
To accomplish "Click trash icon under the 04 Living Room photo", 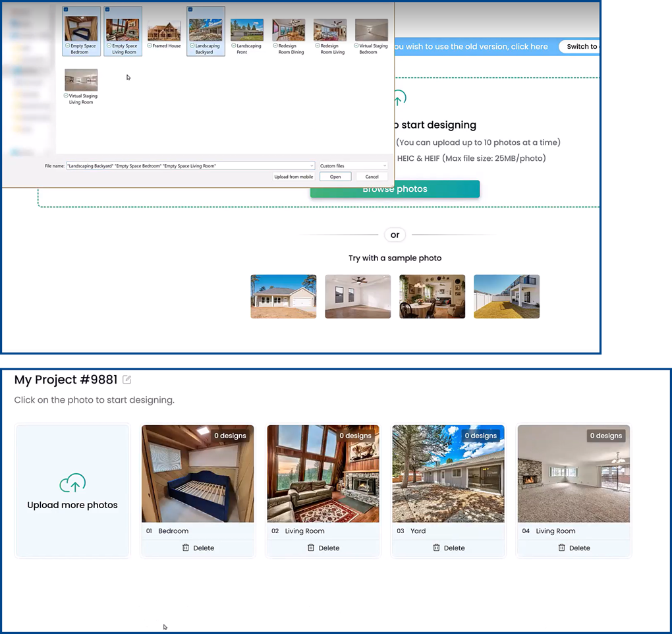I will [x=561, y=548].
